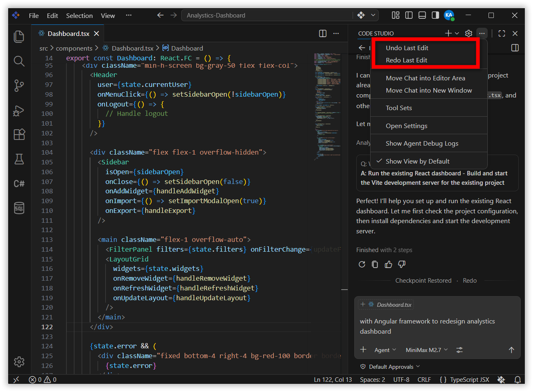This screenshot has height=392, width=533.
Task: Configure tools icon beside model picker
Action: 460,350
